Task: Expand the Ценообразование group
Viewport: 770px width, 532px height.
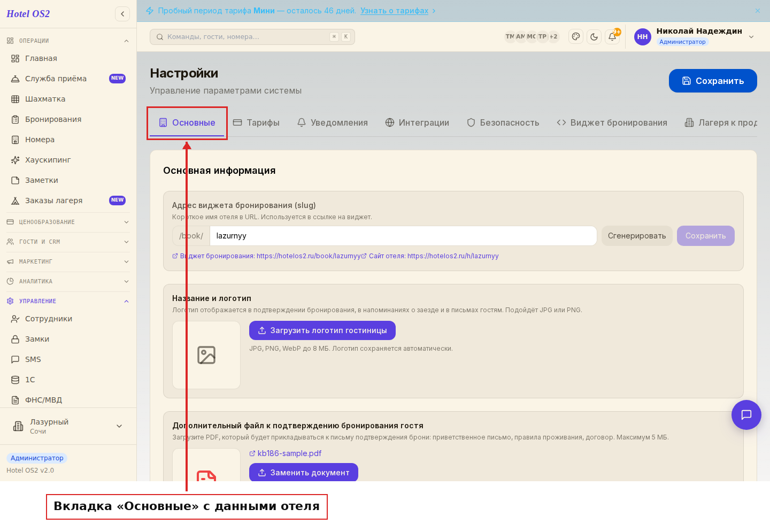Action: click(68, 222)
